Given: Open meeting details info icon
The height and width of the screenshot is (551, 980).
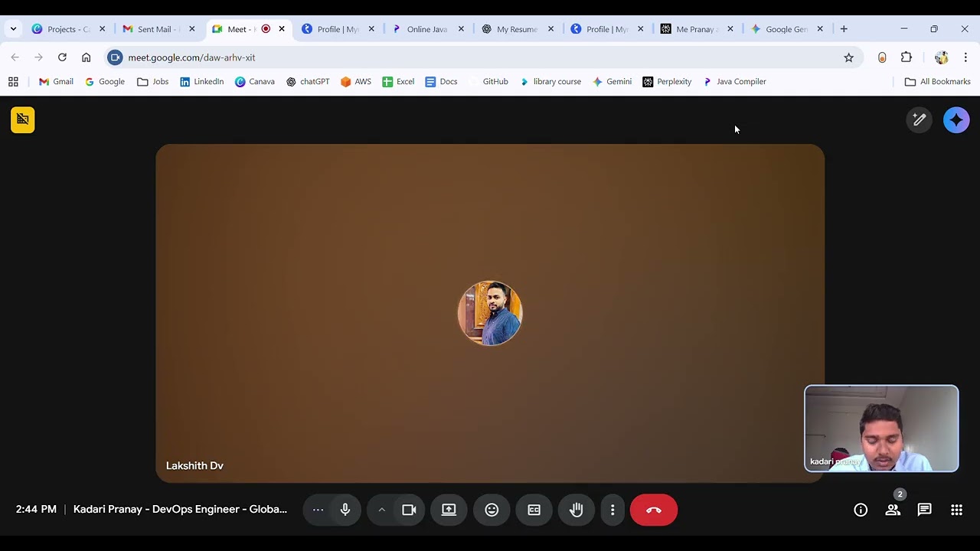Looking at the screenshot, I should (861, 510).
